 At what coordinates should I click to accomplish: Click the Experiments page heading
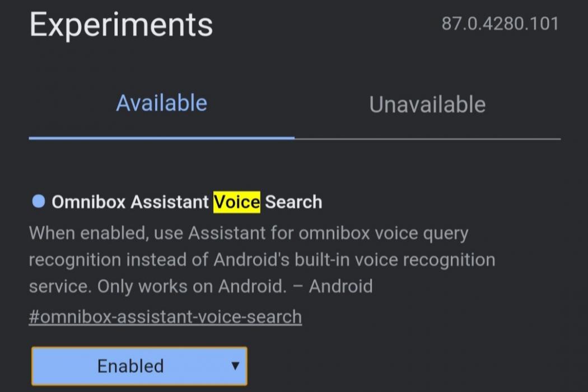[x=121, y=25]
